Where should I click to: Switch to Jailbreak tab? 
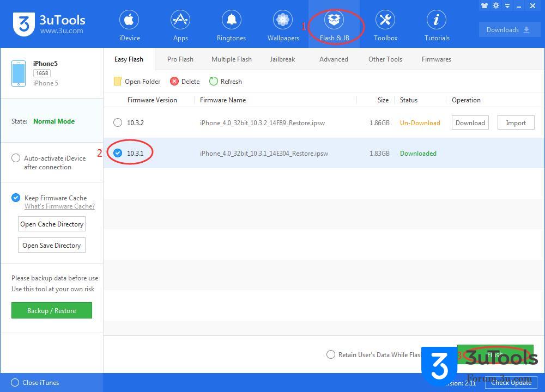coord(282,59)
